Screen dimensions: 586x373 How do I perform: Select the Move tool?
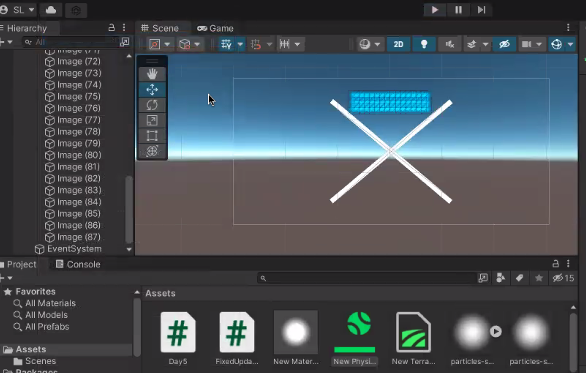tap(152, 90)
